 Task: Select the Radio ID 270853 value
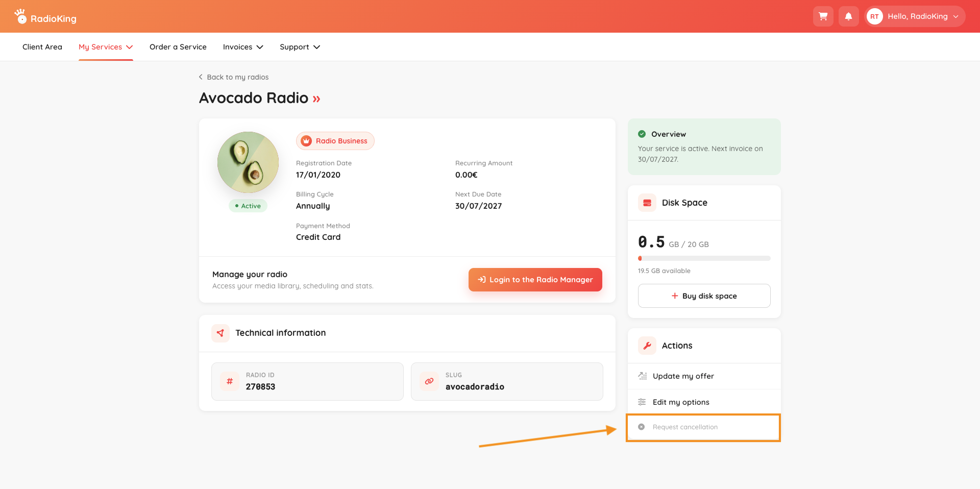pos(260,387)
